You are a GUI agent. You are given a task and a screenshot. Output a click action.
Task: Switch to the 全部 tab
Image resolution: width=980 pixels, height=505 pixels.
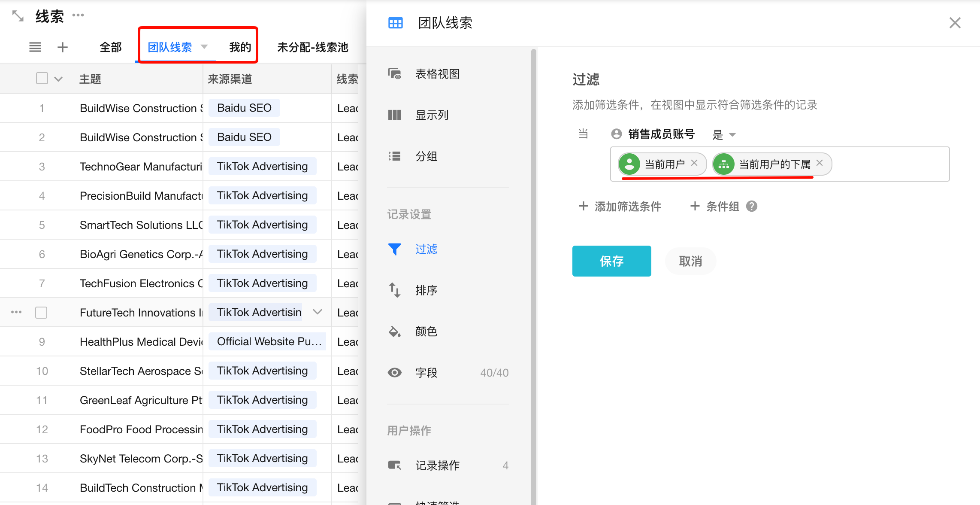[111, 47]
